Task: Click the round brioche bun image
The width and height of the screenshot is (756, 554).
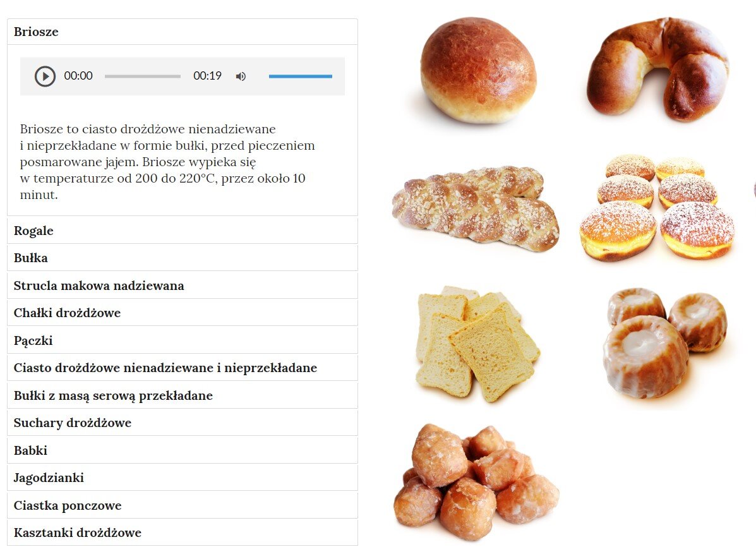Action: click(478, 70)
